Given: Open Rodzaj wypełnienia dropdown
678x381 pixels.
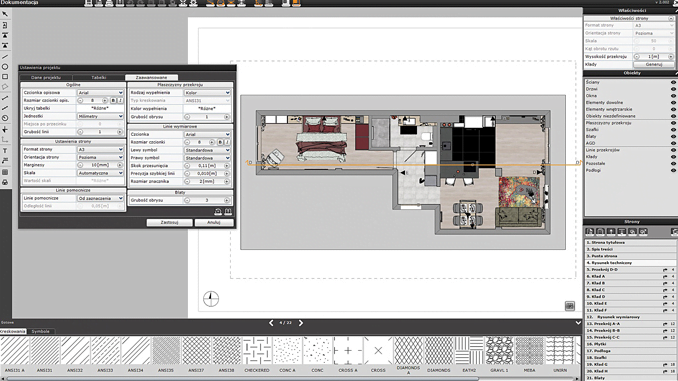Looking at the screenshot, I should point(207,93).
